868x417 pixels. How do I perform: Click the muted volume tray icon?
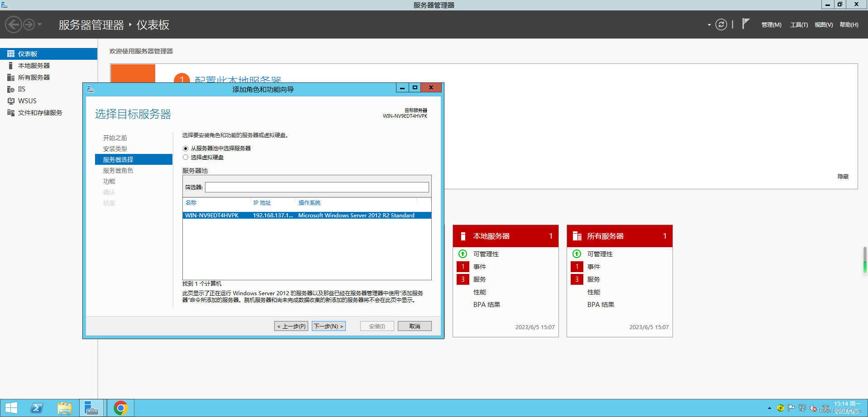click(813, 408)
